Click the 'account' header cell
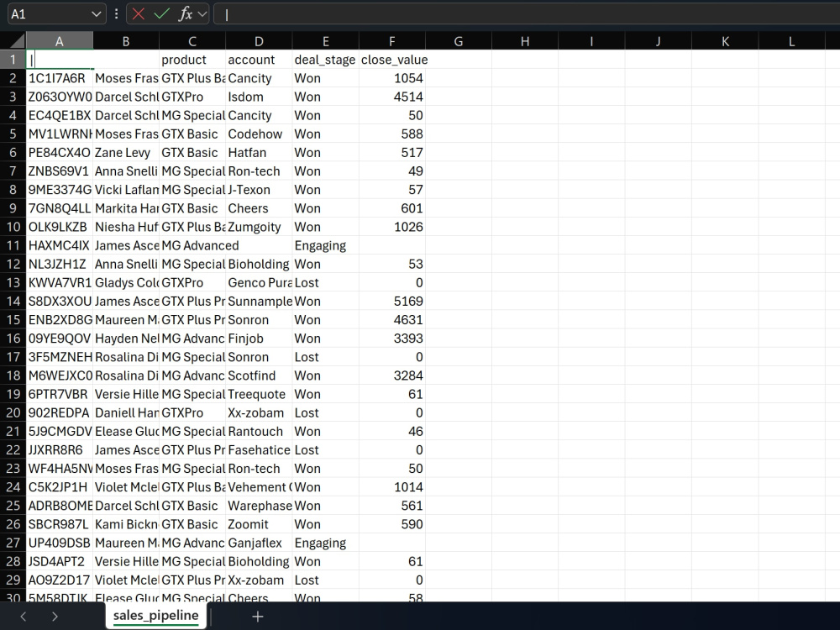 (x=259, y=60)
